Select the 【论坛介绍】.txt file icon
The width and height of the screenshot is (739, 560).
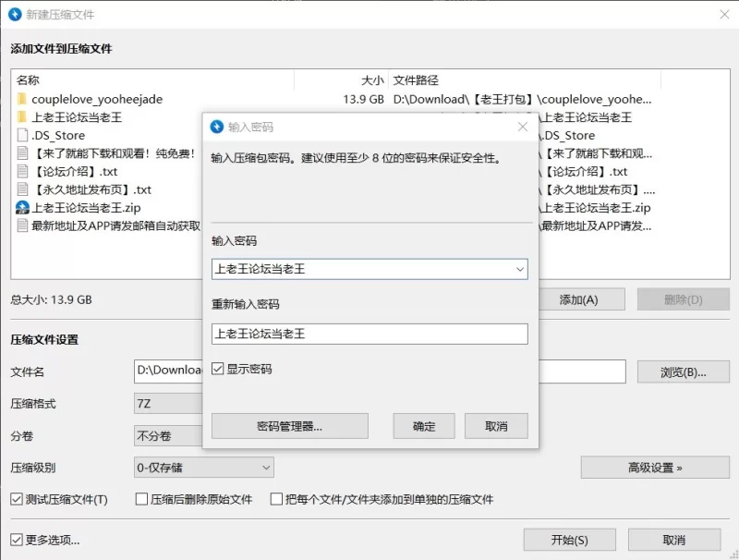(21, 171)
